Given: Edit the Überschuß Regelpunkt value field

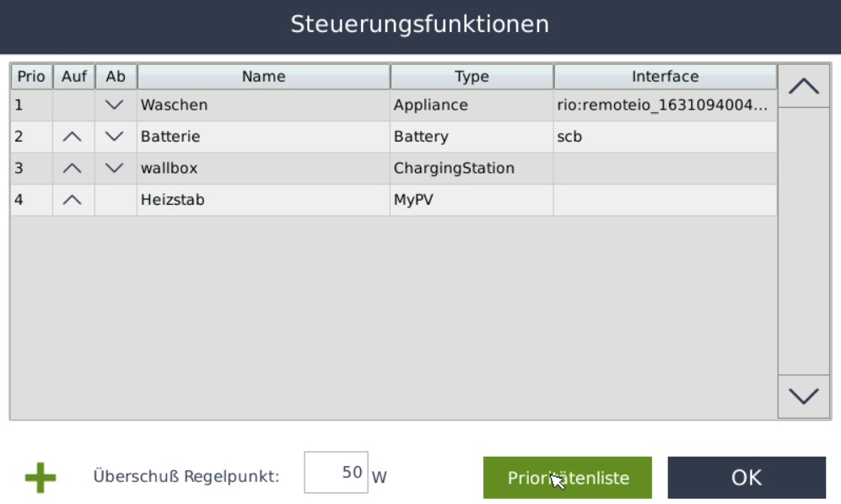Looking at the screenshot, I should [x=335, y=473].
